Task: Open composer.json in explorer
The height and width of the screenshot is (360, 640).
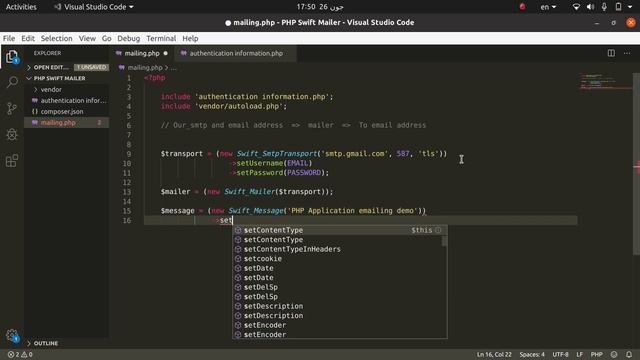Action: click(67, 111)
